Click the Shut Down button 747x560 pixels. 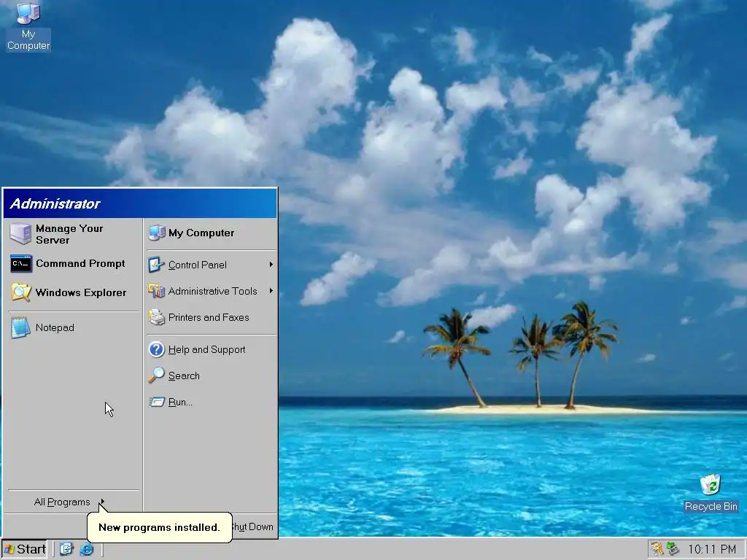pyautogui.click(x=252, y=526)
